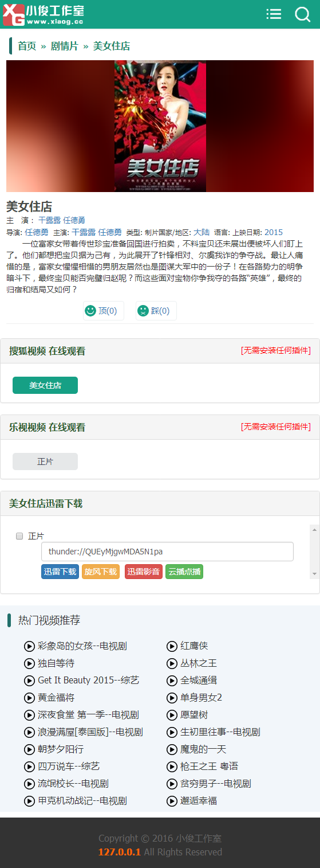This screenshot has width=320, height=868.
Task: Click play icon beside 枪王之王 粤语
Action: click(172, 767)
